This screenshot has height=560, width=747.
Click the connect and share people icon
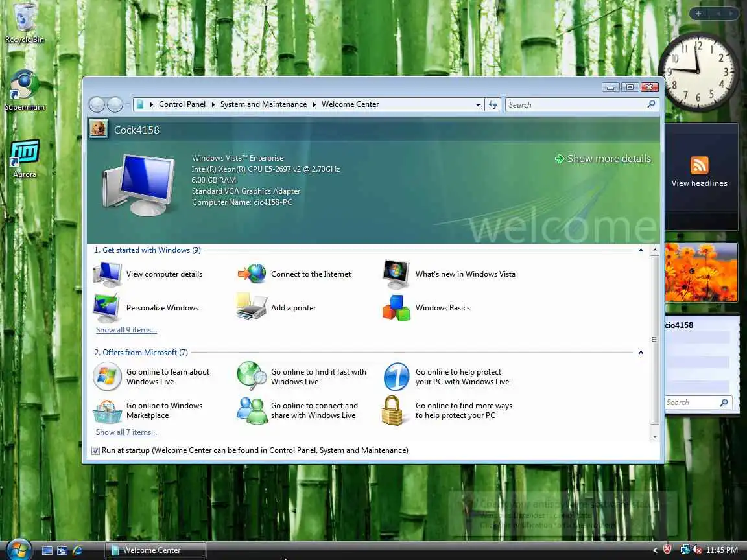click(252, 410)
